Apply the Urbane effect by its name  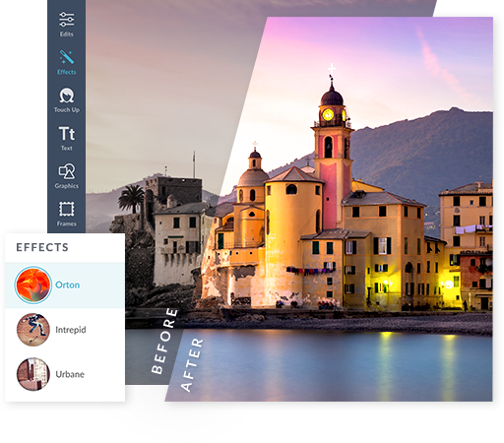pyautogui.click(x=70, y=374)
